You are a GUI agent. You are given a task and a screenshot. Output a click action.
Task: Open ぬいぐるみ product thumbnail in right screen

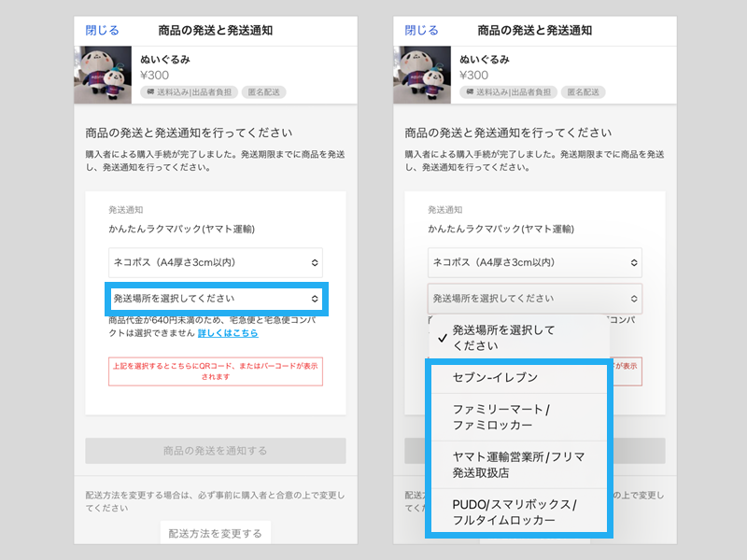[422, 75]
